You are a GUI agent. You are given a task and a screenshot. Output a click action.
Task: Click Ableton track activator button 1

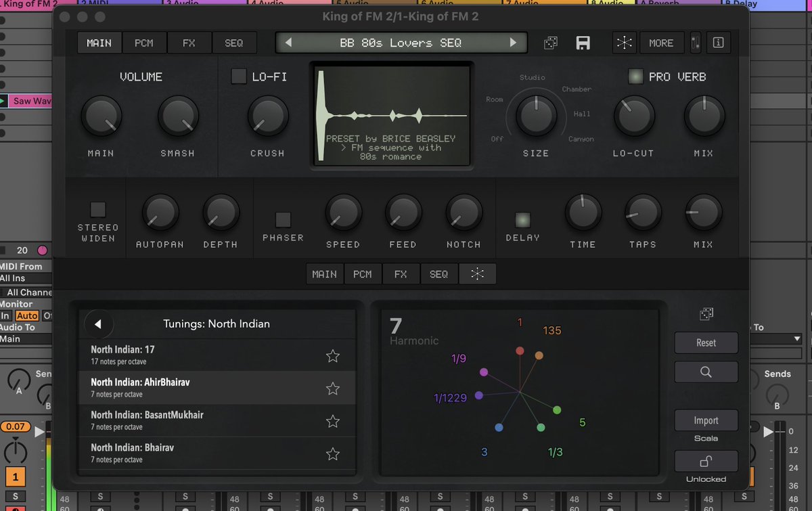16,477
